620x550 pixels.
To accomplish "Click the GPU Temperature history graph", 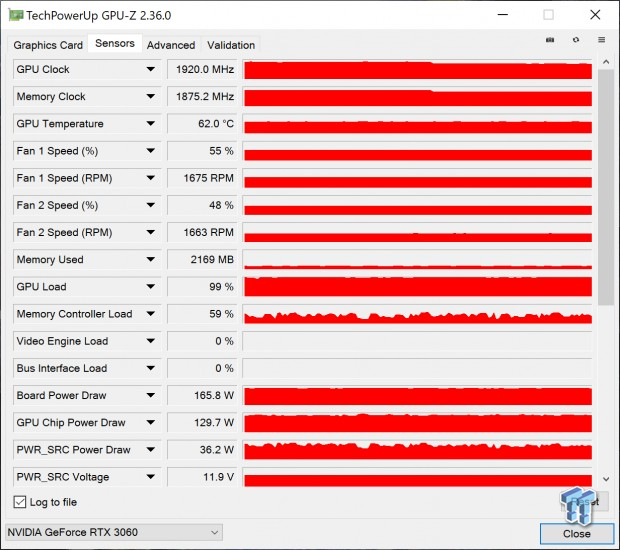I will (418, 124).
